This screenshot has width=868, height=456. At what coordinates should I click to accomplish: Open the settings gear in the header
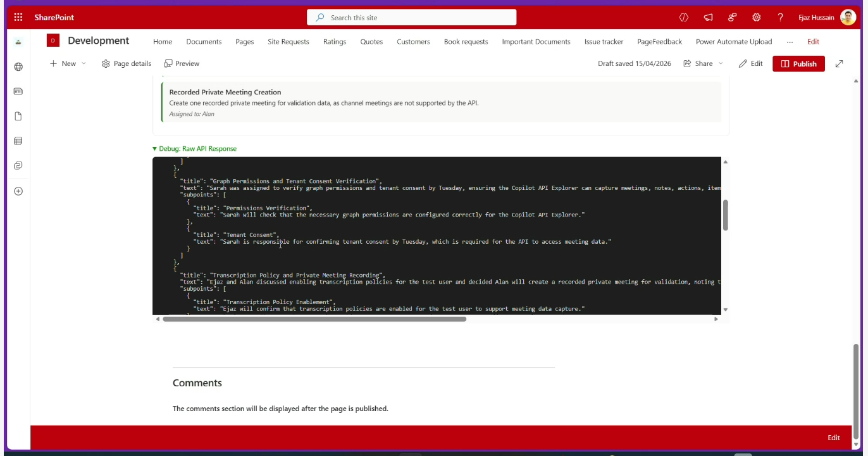(x=756, y=18)
